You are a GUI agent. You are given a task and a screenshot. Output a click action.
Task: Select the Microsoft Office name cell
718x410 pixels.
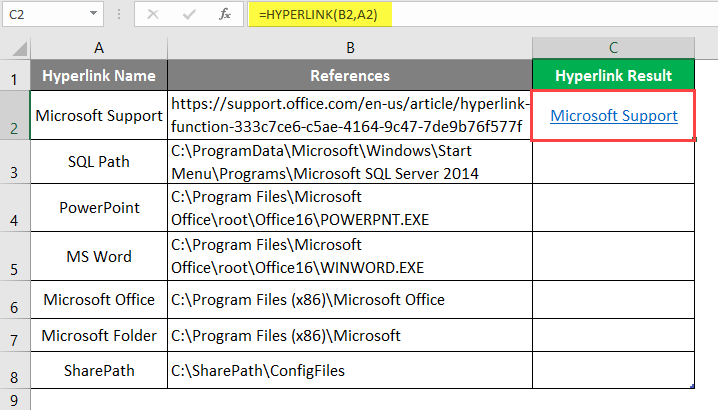tap(99, 300)
